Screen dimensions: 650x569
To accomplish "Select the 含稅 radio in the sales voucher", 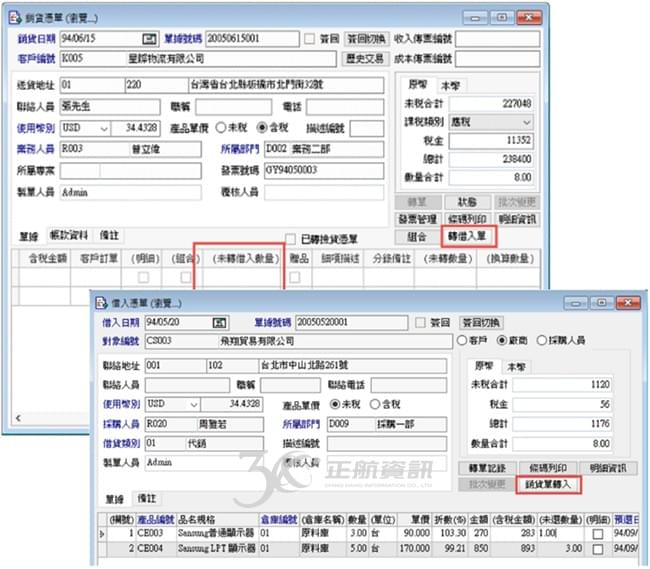I will [x=262, y=128].
